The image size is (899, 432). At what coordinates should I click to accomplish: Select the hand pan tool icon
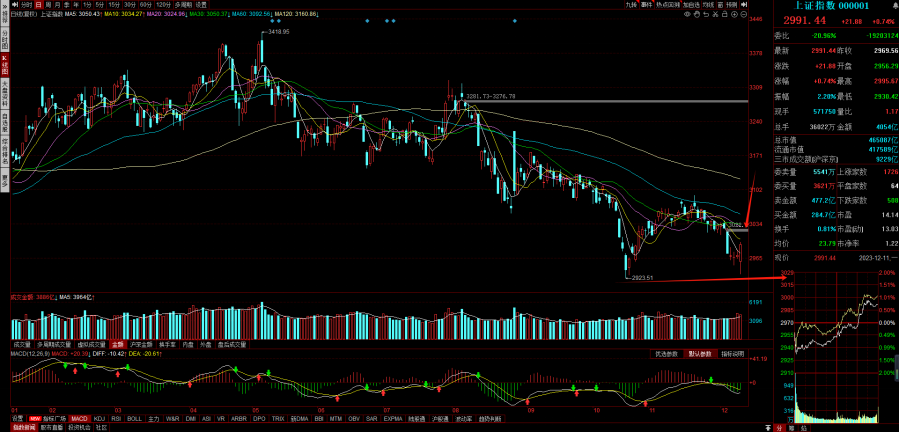(x=697, y=14)
